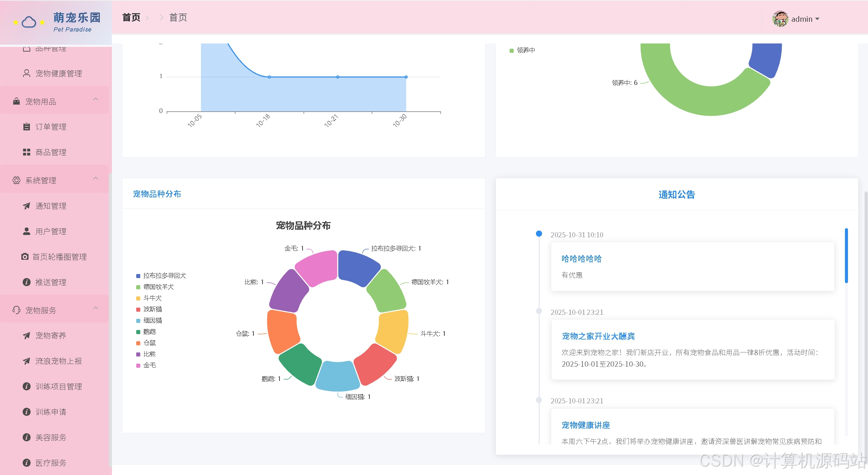Viewport: 868px width, 475px height.
Task: Toggle 斗牛犬 legend entry
Action: coord(149,298)
